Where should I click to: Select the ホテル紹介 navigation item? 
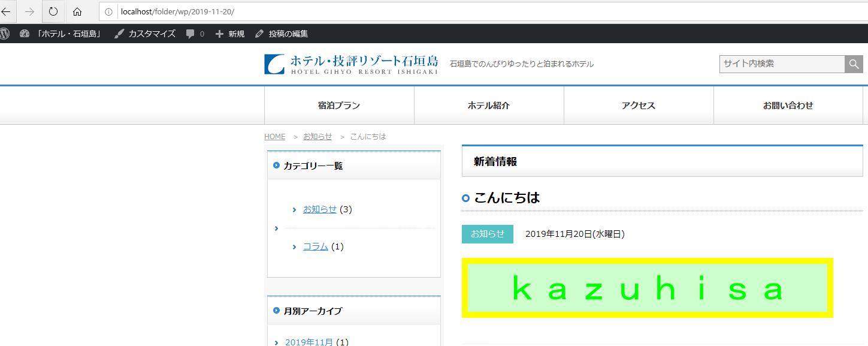click(x=489, y=106)
